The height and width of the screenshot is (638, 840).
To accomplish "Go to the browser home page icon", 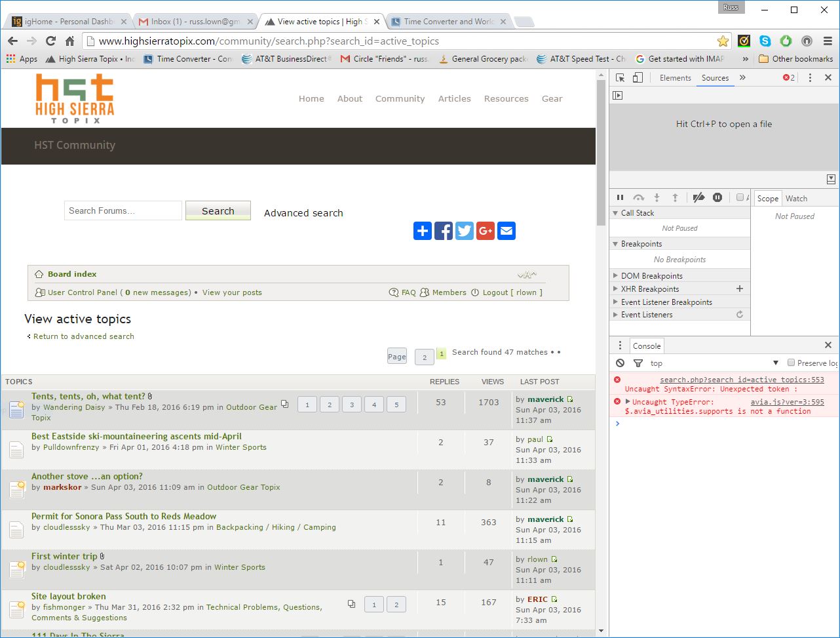I will (x=69, y=41).
